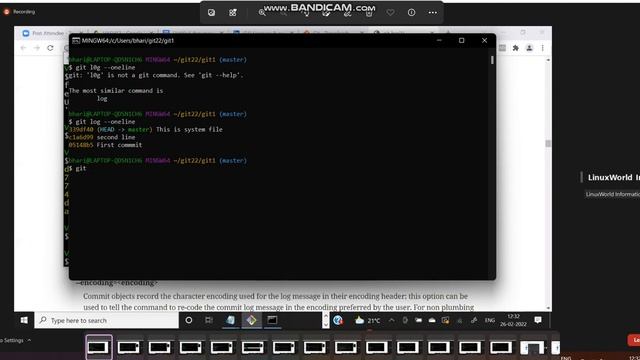Open the browser extensions puzzle icon

[516, 48]
